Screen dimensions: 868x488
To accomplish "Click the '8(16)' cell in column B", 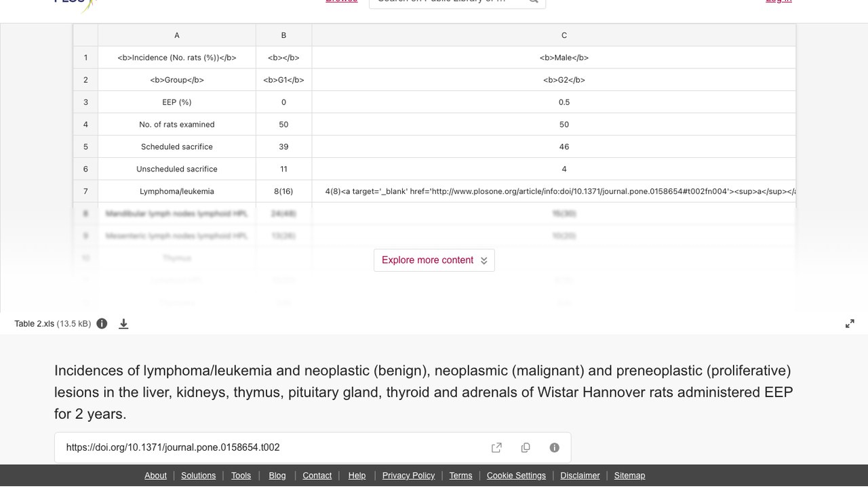I will tap(283, 192).
